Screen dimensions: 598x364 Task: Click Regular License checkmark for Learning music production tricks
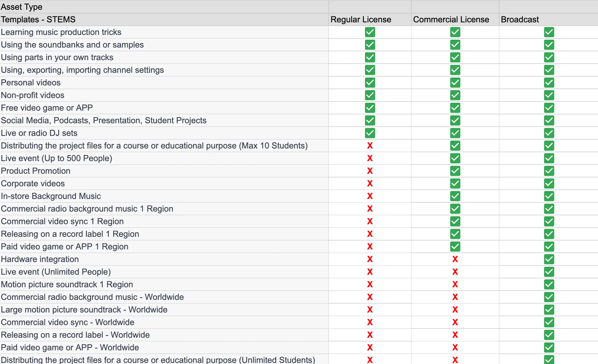370,32
